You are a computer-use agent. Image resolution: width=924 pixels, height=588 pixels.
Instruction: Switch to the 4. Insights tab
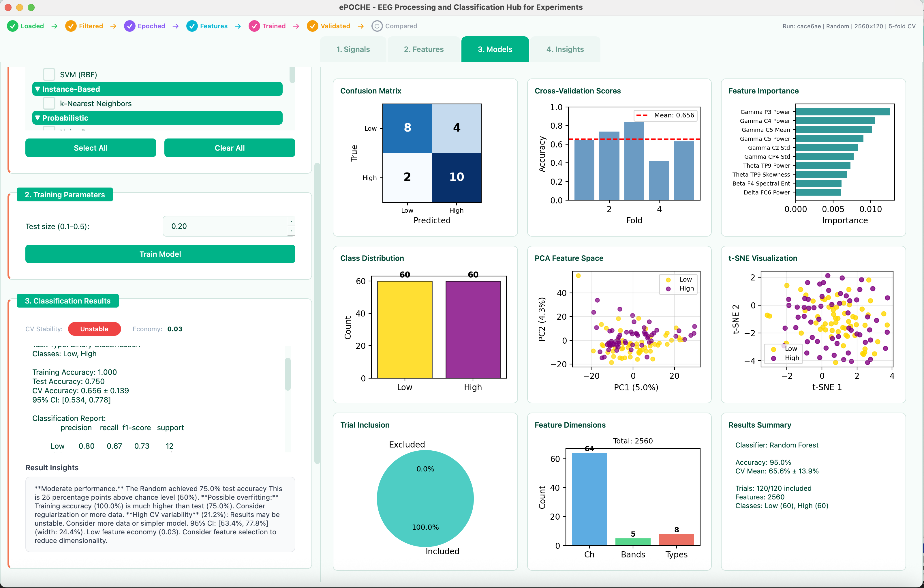coord(565,49)
